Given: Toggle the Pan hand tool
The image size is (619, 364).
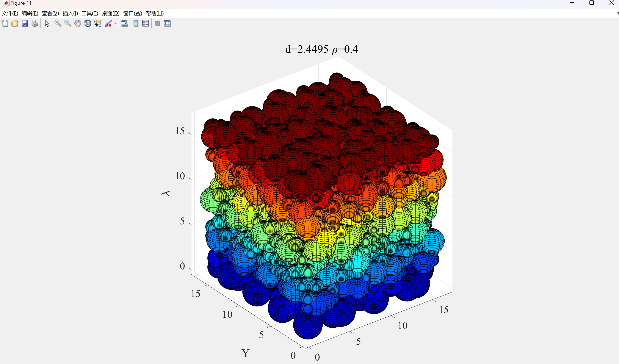Looking at the screenshot, I should 78,23.
